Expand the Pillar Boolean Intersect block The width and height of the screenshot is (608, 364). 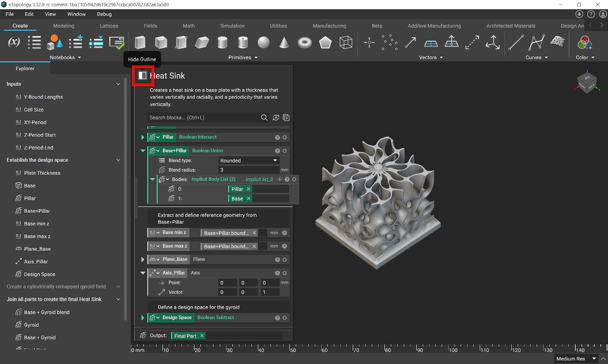point(143,137)
